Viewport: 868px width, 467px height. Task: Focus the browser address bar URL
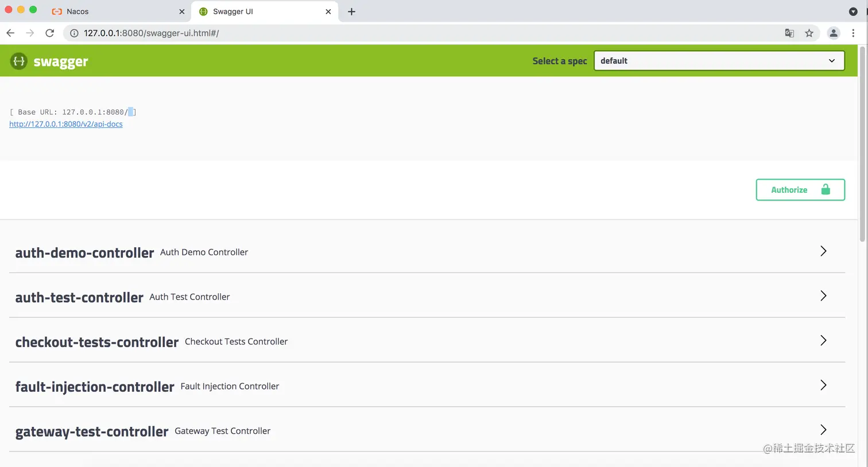tap(152, 33)
